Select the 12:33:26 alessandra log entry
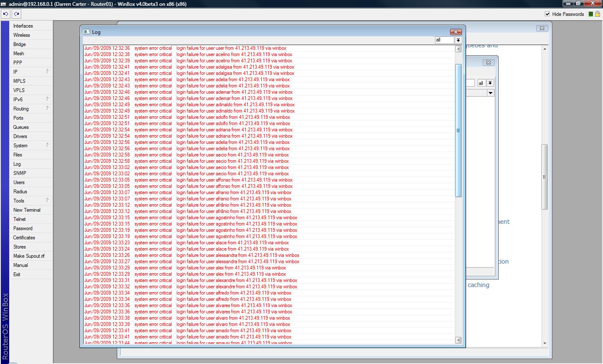This screenshot has width=603, height=364. (x=269, y=255)
